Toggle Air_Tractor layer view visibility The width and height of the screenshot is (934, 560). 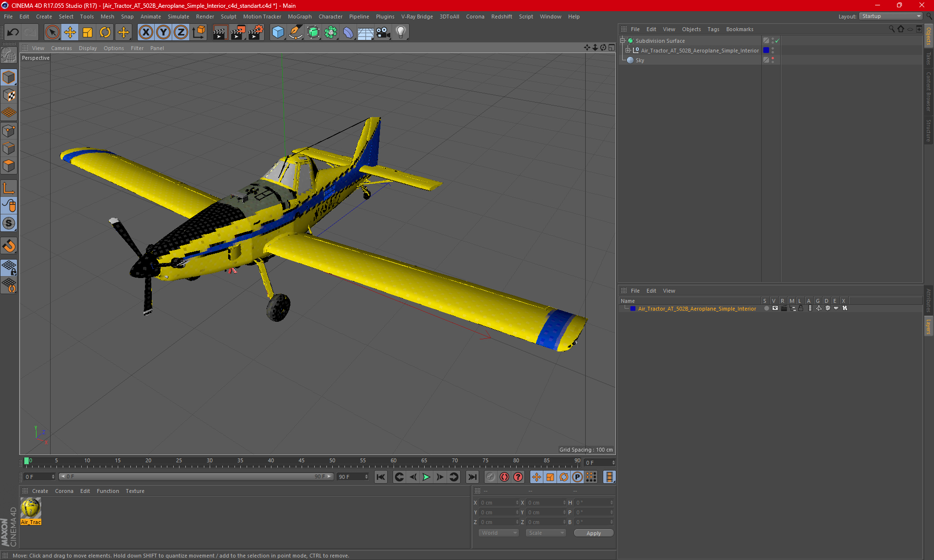pyautogui.click(x=775, y=308)
